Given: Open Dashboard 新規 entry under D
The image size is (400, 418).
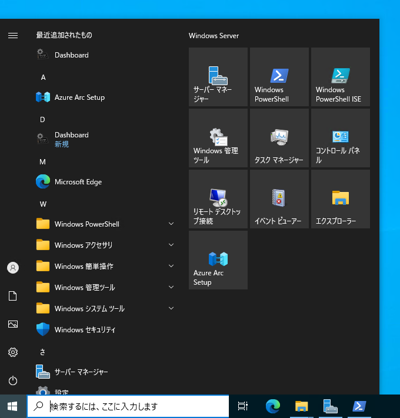Looking at the screenshot, I should click(x=105, y=139).
